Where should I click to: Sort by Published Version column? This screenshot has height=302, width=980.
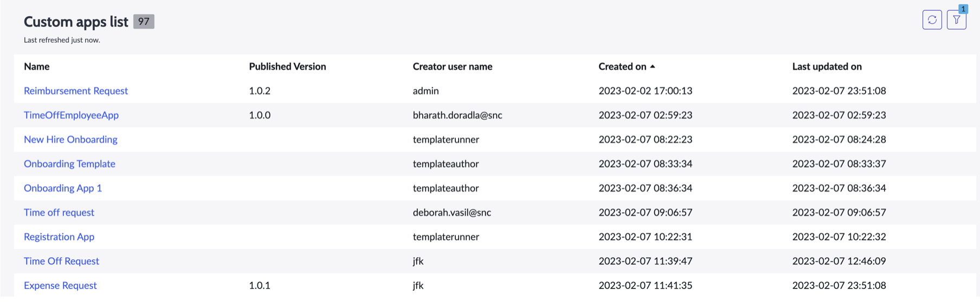(287, 66)
